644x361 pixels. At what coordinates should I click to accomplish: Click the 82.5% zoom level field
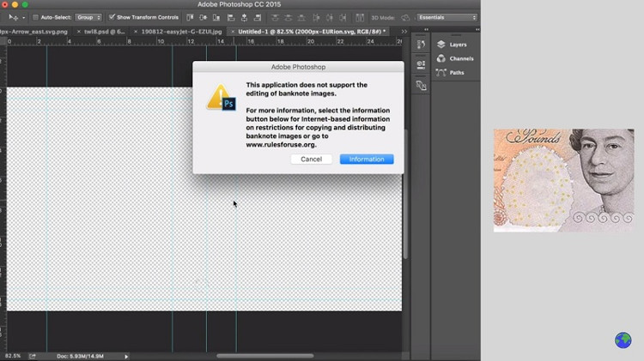click(13, 356)
